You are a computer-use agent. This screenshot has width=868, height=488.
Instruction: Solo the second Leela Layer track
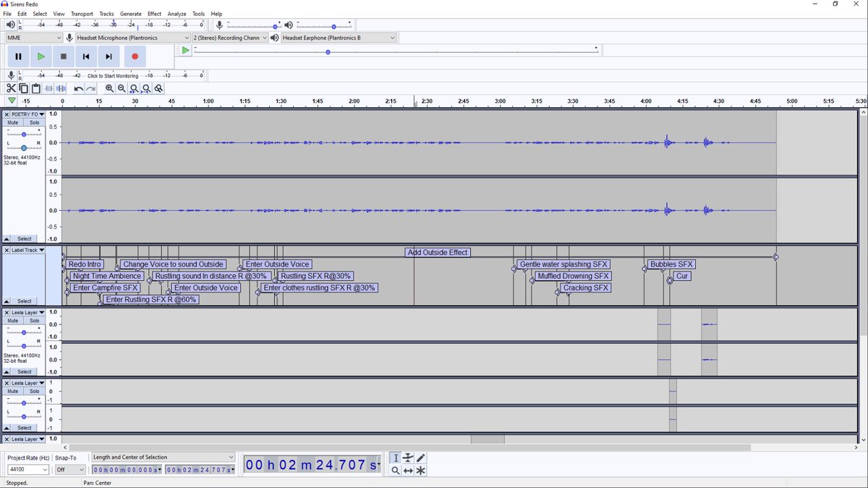(35, 391)
